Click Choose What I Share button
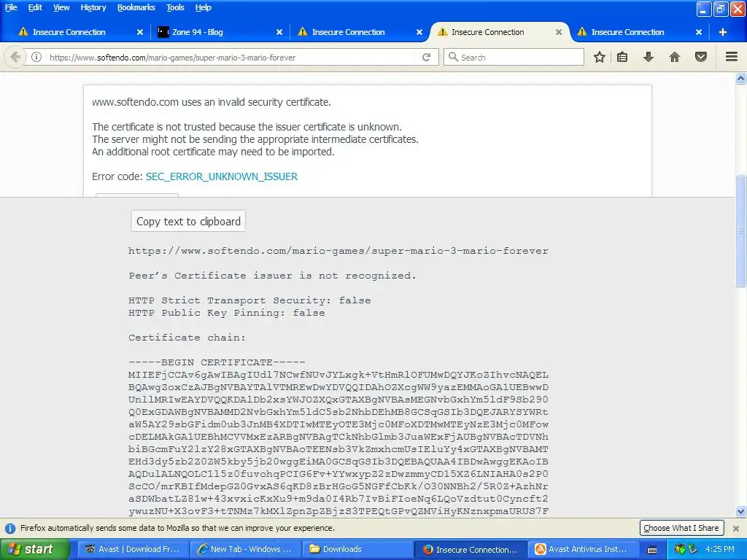 681,528
